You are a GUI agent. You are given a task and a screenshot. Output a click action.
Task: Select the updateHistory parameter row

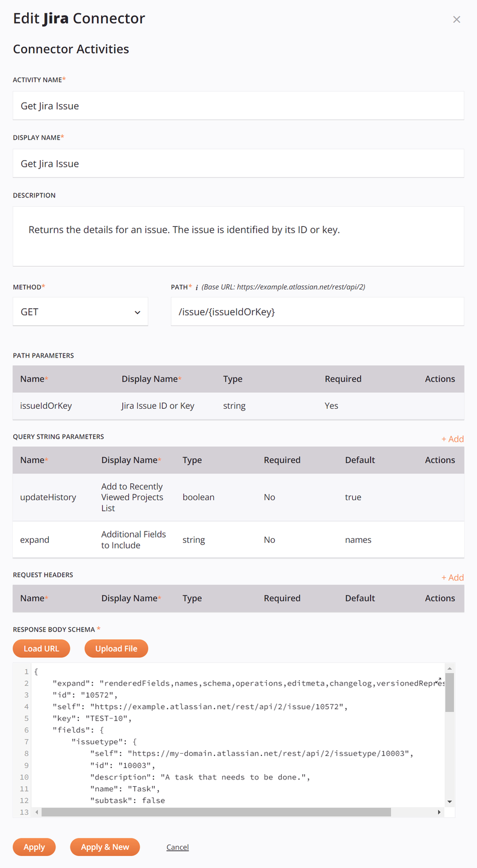238,497
